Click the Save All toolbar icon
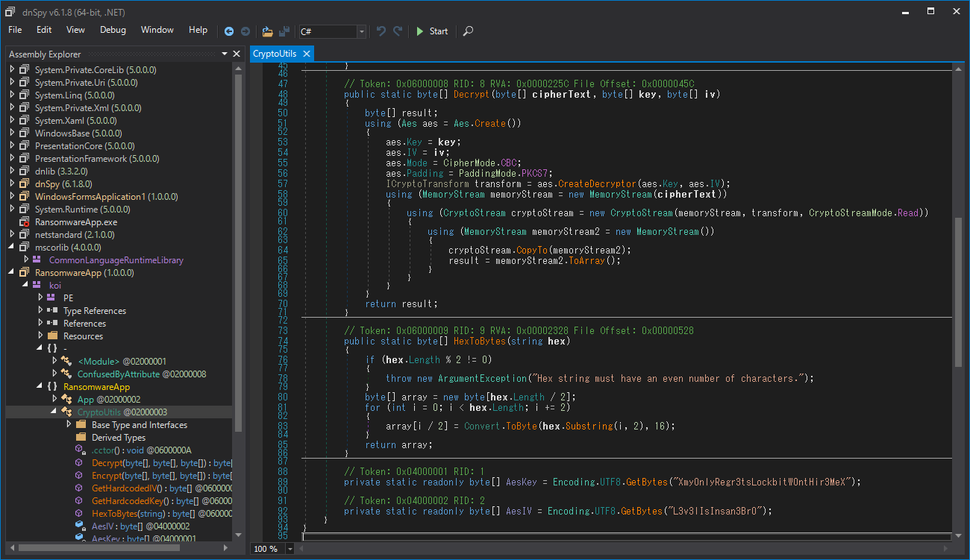 [x=284, y=31]
